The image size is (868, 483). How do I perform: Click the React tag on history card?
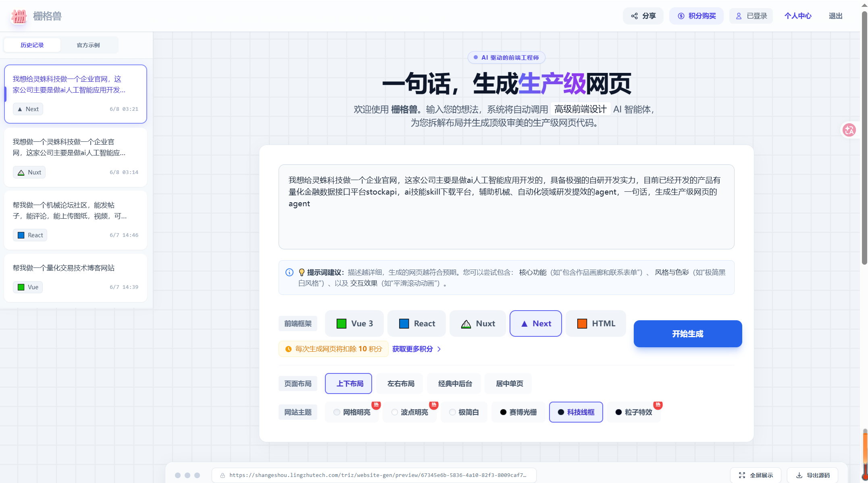[x=30, y=235]
